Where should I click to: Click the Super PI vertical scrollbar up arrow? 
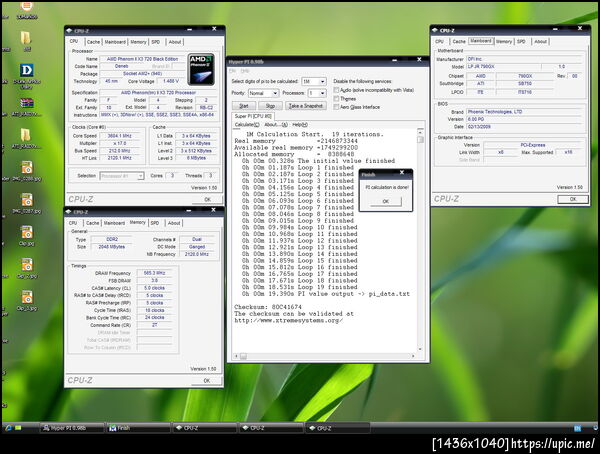point(420,132)
